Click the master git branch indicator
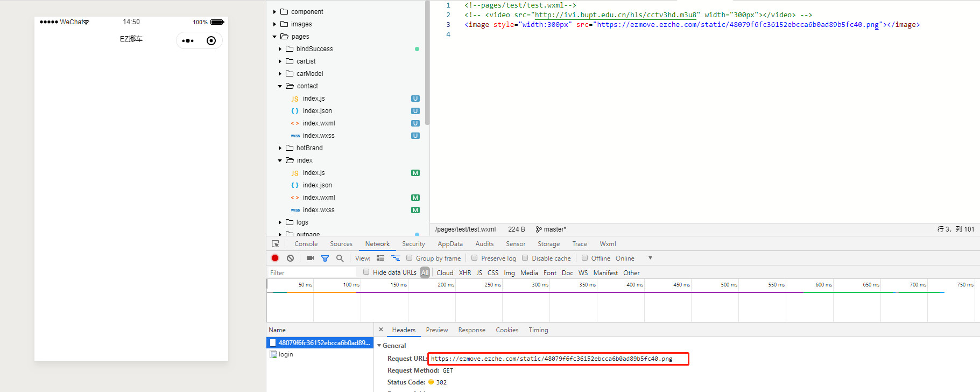This screenshot has width=980, height=392. tap(551, 229)
